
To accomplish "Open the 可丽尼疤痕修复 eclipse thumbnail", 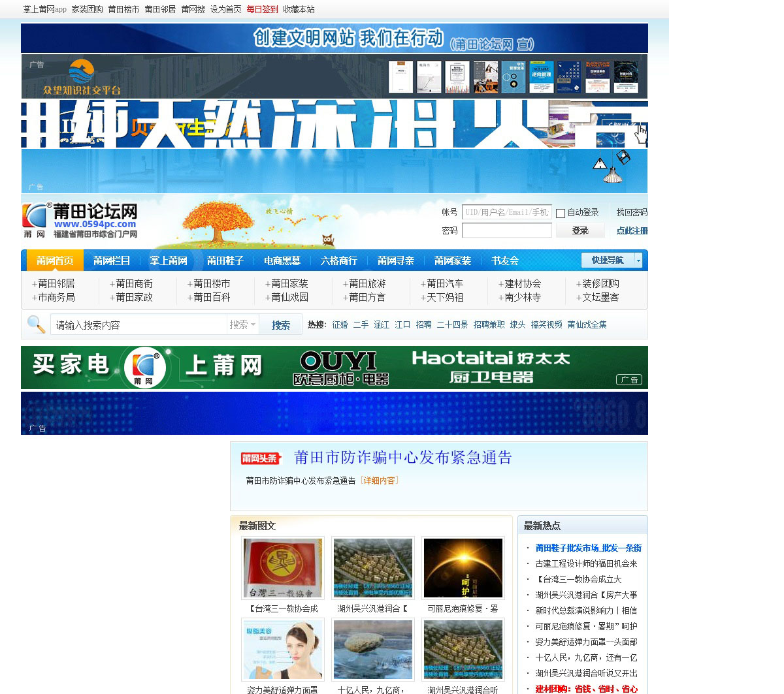I will [x=463, y=568].
